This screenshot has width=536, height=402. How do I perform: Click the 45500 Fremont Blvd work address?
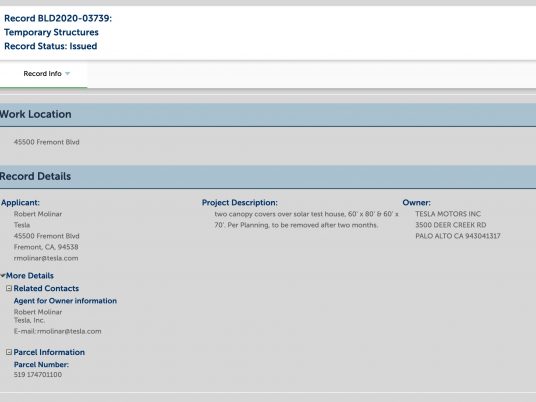pos(46,142)
